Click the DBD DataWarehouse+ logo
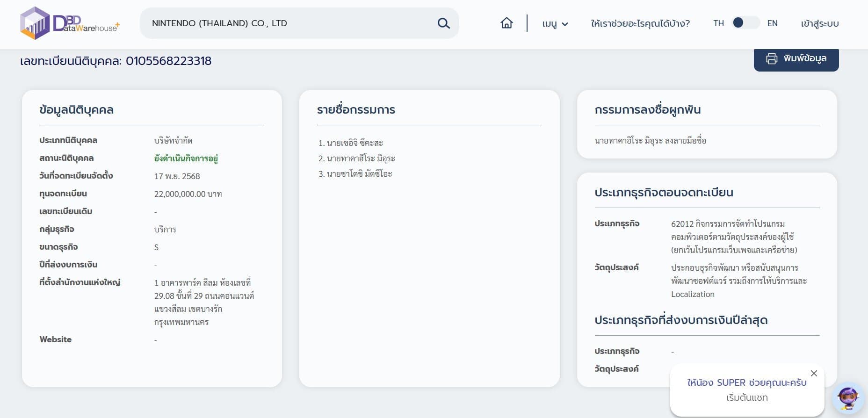The height and width of the screenshot is (418, 868). [69, 23]
